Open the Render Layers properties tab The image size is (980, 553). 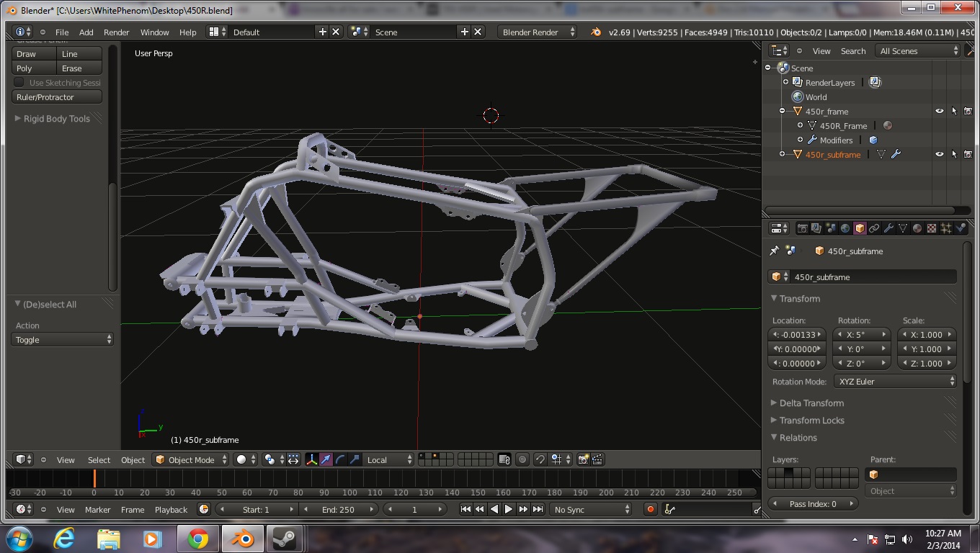(816, 228)
